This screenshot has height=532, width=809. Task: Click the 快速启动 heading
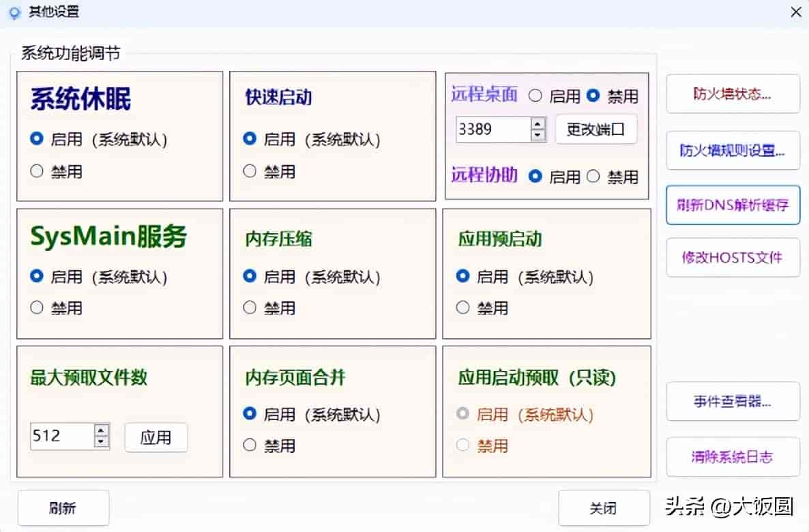click(278, 97)
